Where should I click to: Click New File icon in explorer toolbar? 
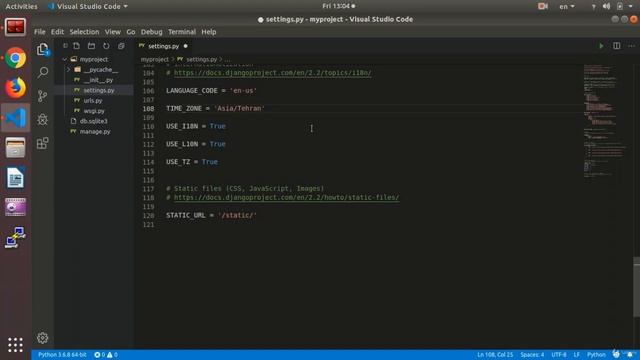tap(76, 46)
